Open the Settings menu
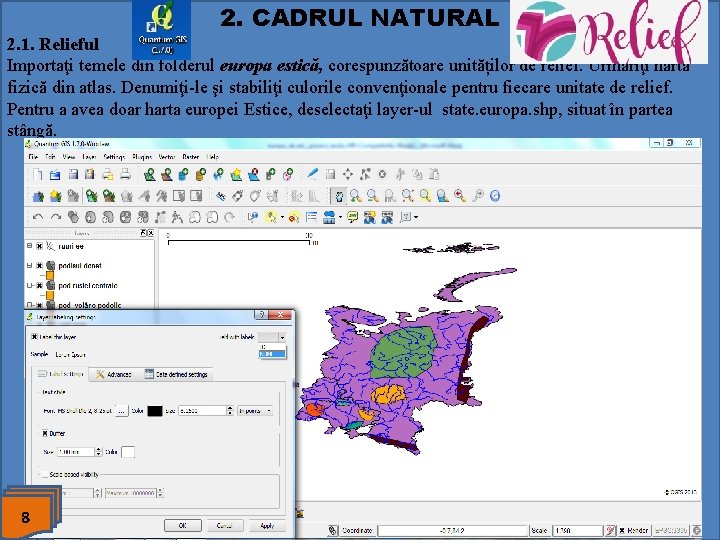720x540 pixels. [x=114, y=157]
